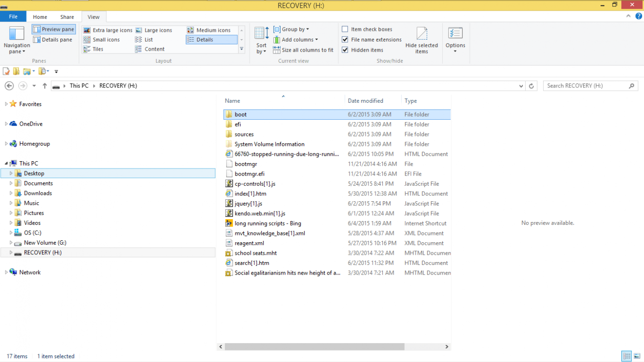The height and width of the screenshot is (362, 644).
Task: Switch to Large icons layout
Action: tap(154, 30)
